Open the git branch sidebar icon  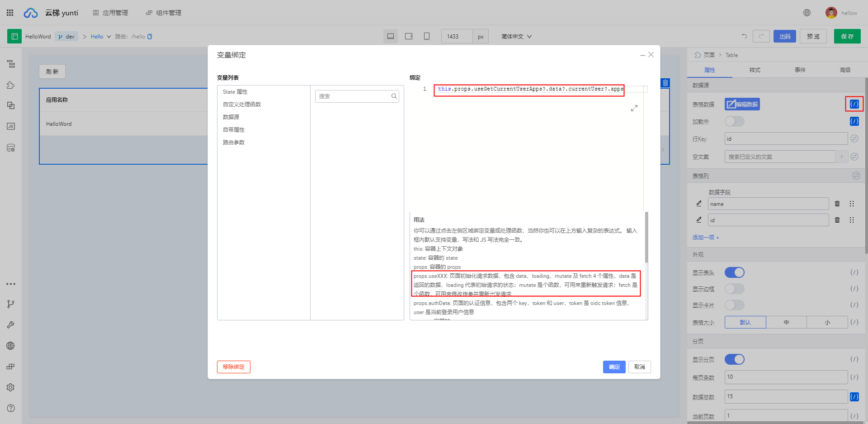click(11, 304)
